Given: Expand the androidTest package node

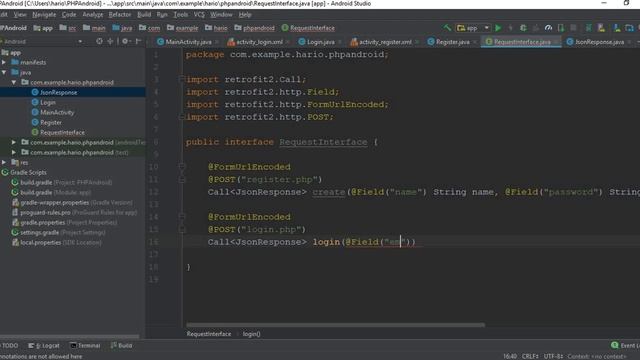Looking at the screenshot, I should pos(14,142).
